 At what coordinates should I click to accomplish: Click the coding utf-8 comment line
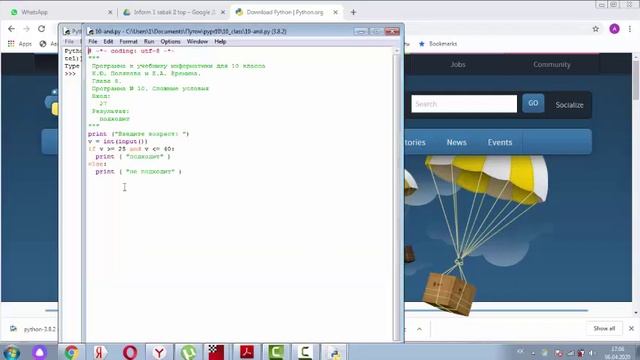click(x=131, y=51)
